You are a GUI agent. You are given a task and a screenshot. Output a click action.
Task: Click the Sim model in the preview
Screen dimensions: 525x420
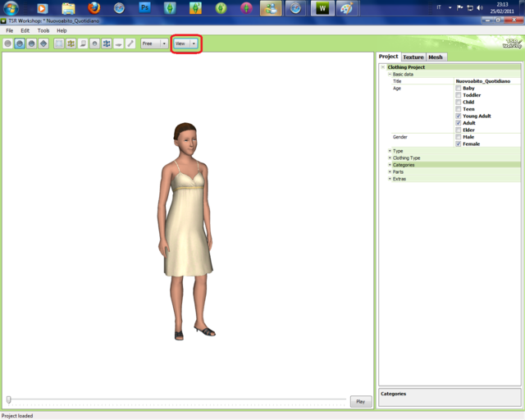pos(186,231)
